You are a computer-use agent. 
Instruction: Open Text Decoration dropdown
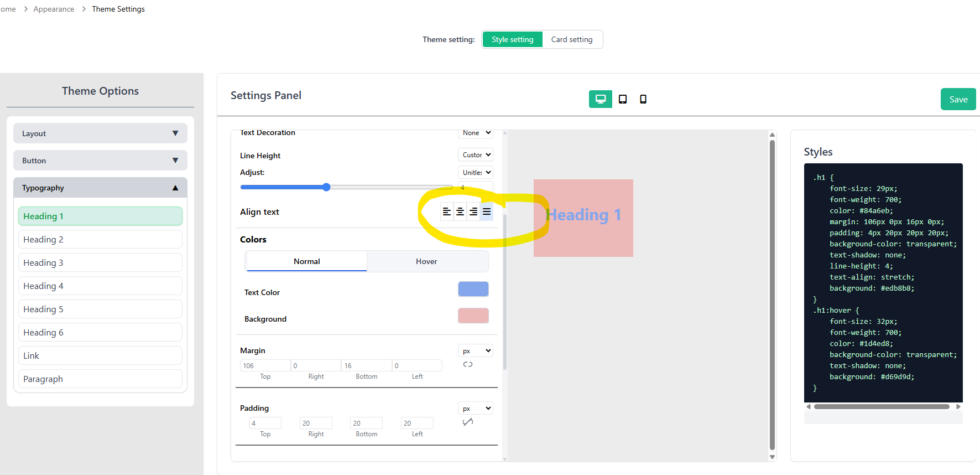click(x=476, y=133)
